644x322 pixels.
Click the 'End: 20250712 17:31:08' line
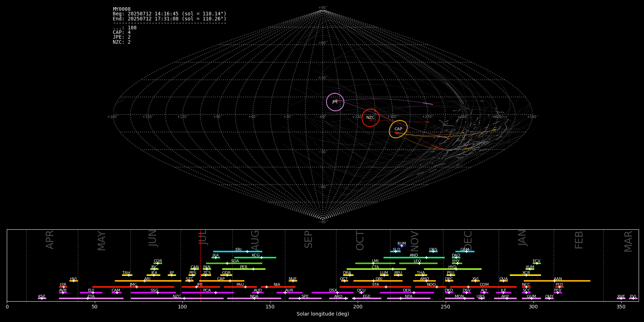pyautogui.click(x=170, y=19)
